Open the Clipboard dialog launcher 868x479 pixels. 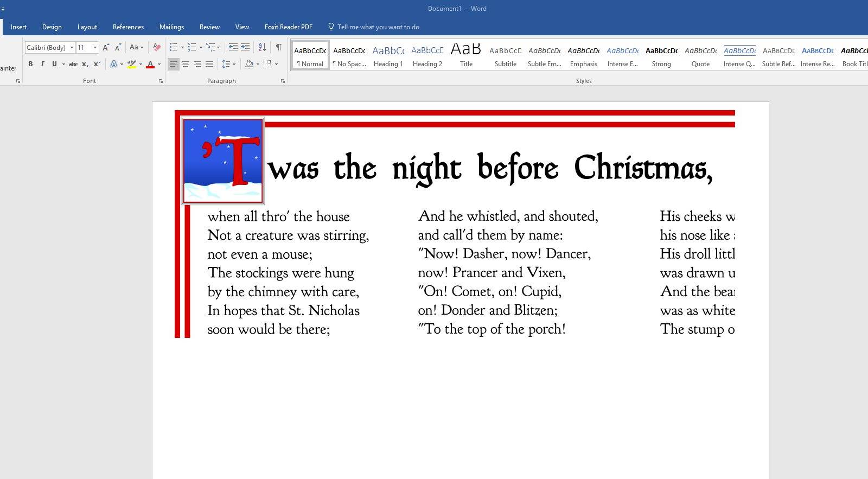(18, 81)
